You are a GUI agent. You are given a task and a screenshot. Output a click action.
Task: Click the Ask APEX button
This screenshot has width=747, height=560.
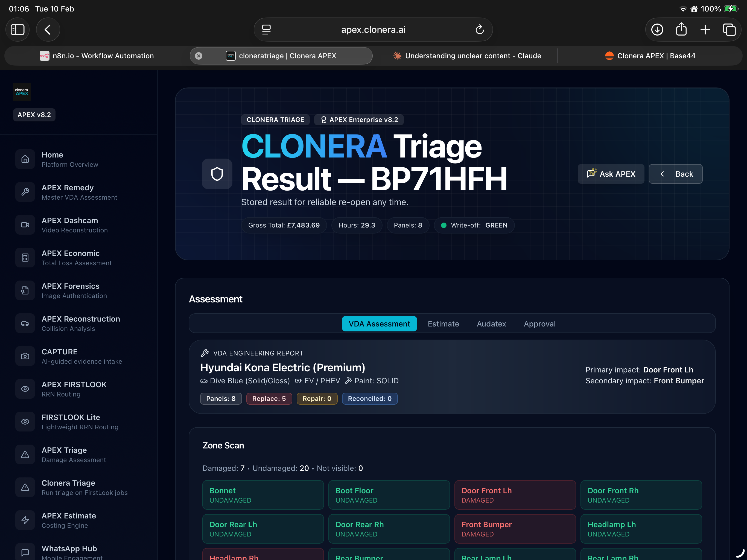click(x=611, y=174)
